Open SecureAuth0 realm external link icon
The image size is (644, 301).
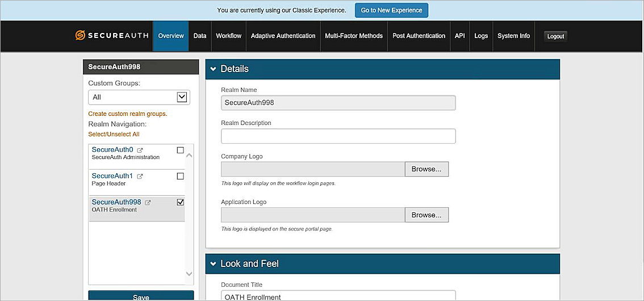point(140,150)
